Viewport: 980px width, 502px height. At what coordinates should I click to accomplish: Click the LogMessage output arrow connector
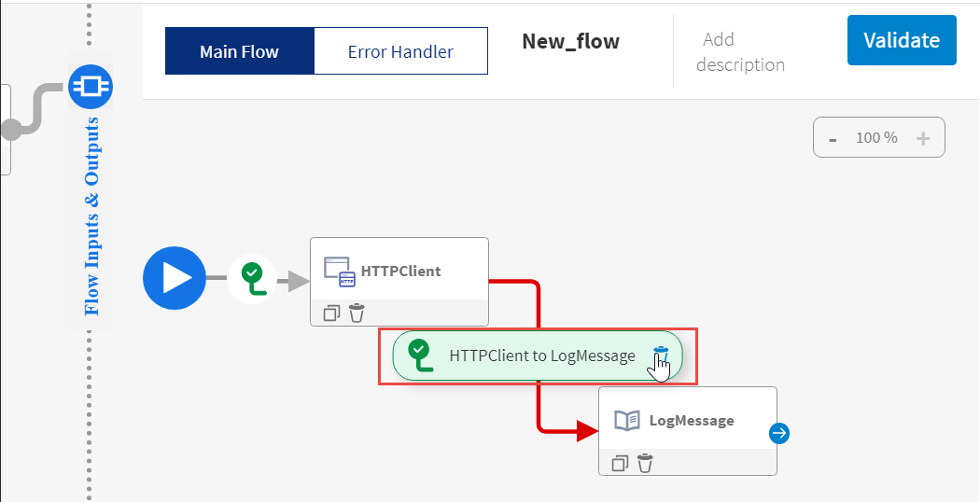tap(780, 433)
